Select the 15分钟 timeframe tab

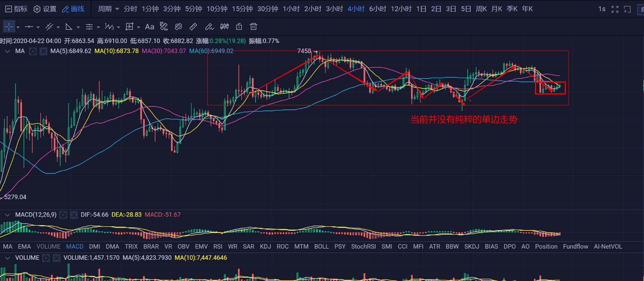click(242, 9)
